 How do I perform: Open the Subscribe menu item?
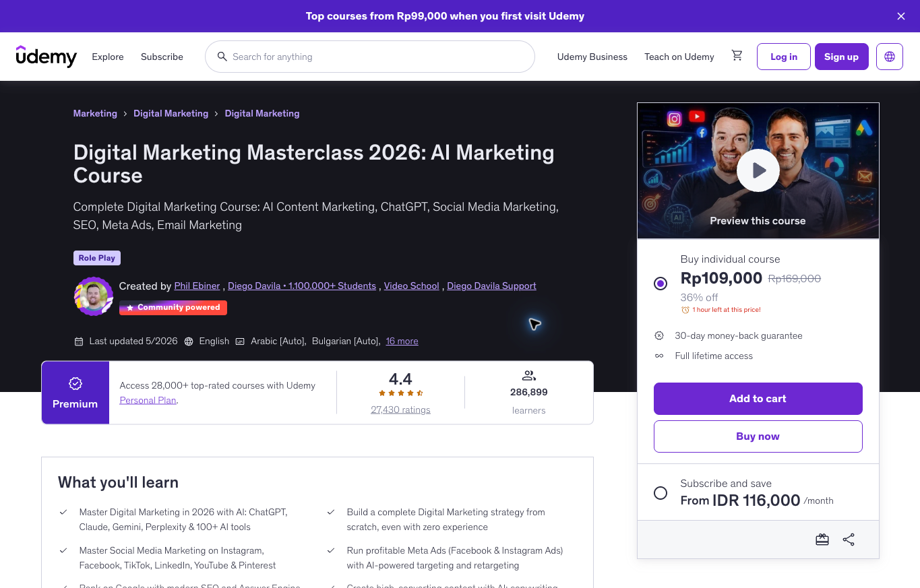162,57
